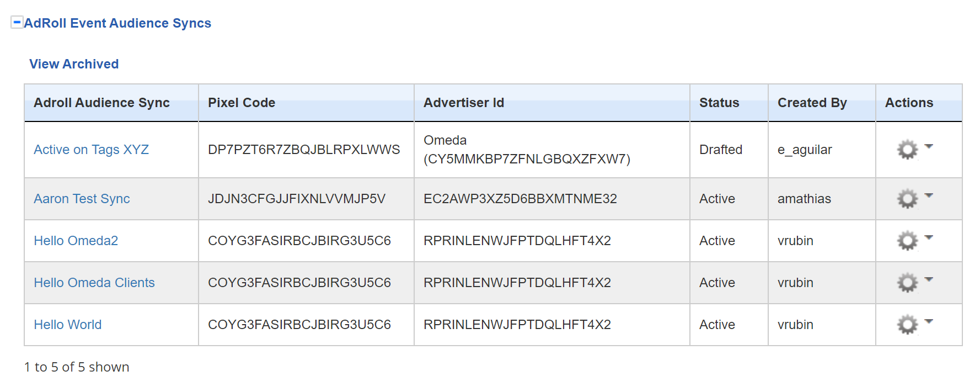Click the Status column header

pos(719,103)
